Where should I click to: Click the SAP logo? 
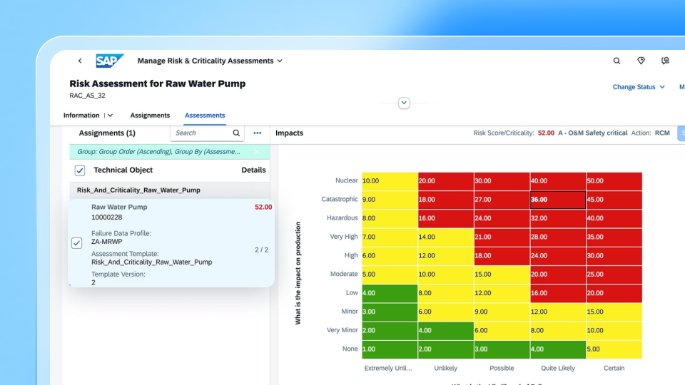pos(110,61)
